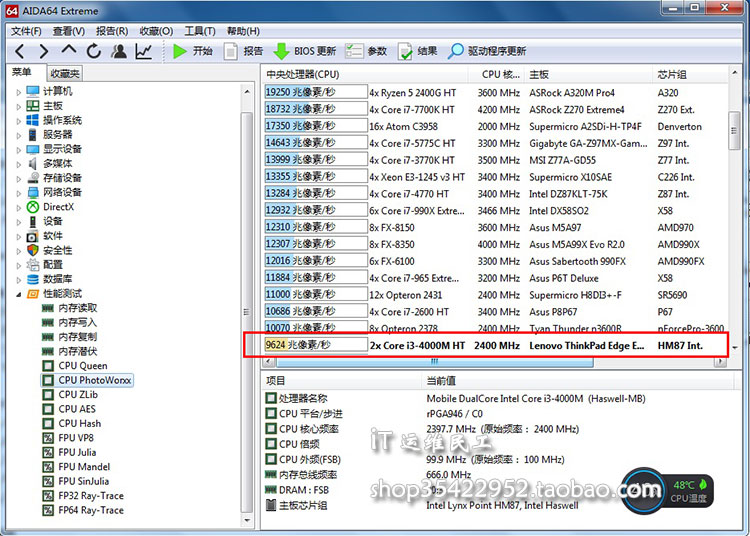Viewport: 750px width, 536px height.
Task: Expand the 服务器 tree node
Action: click(19, 135)
